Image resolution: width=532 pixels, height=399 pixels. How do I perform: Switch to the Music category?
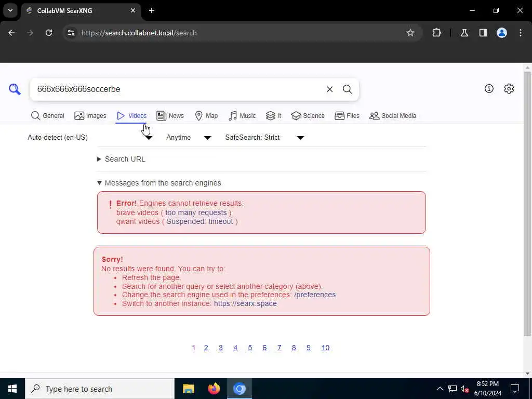(x=242, y=116)
